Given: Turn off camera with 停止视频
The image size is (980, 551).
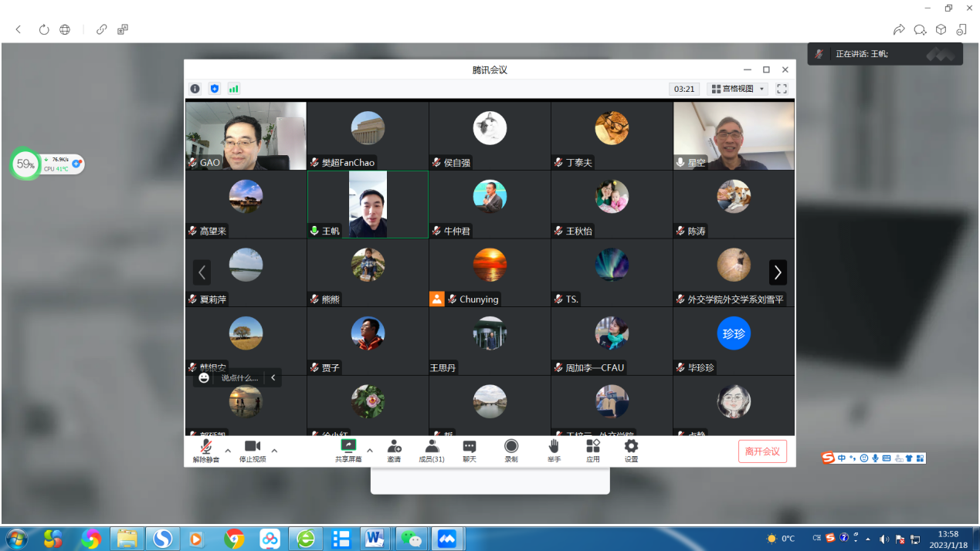Looking at the screenshot, I should [x=253, y=451].
